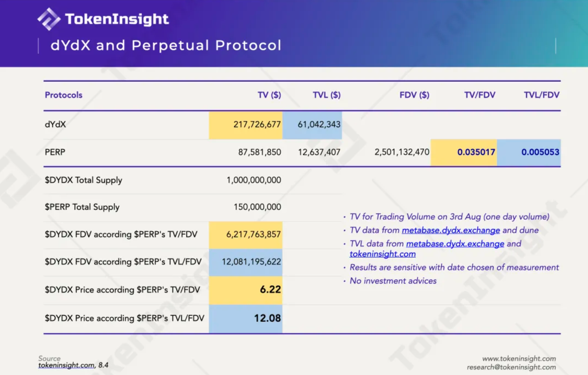
Task: Select the TV ($) column header
Action: pos(269,95)
